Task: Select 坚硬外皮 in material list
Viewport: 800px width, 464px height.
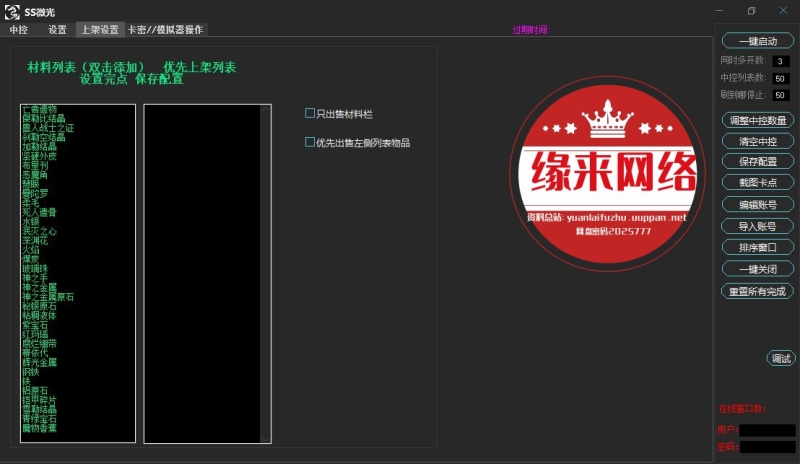Action: (39, 156)
